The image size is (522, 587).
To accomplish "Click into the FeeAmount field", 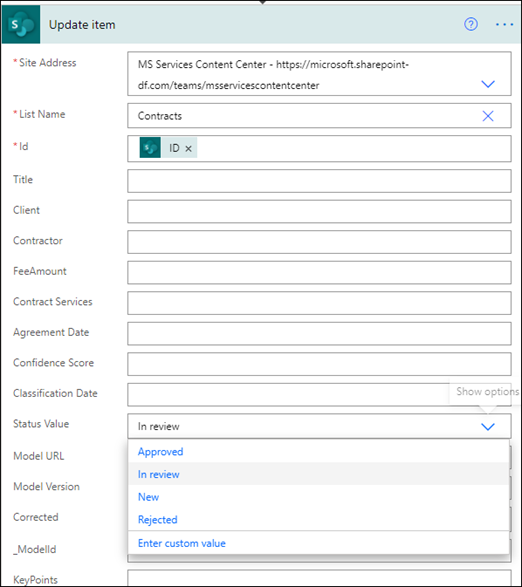I will pos(319,273).
